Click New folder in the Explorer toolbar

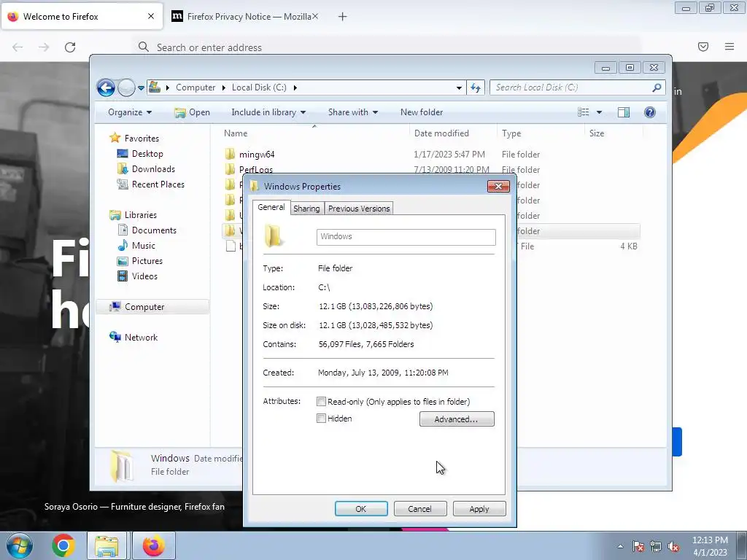pos(422,112)
